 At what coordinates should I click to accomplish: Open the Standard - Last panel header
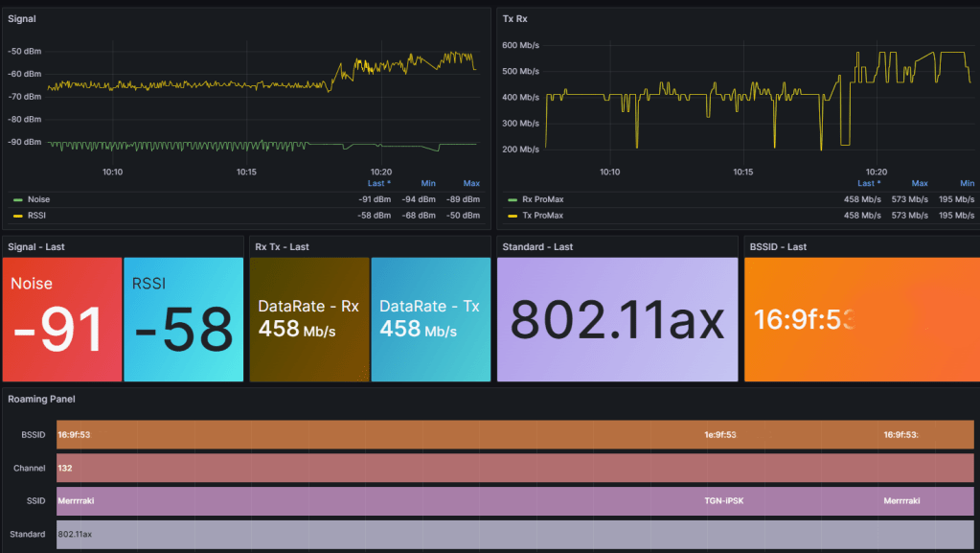coord(537,246)
